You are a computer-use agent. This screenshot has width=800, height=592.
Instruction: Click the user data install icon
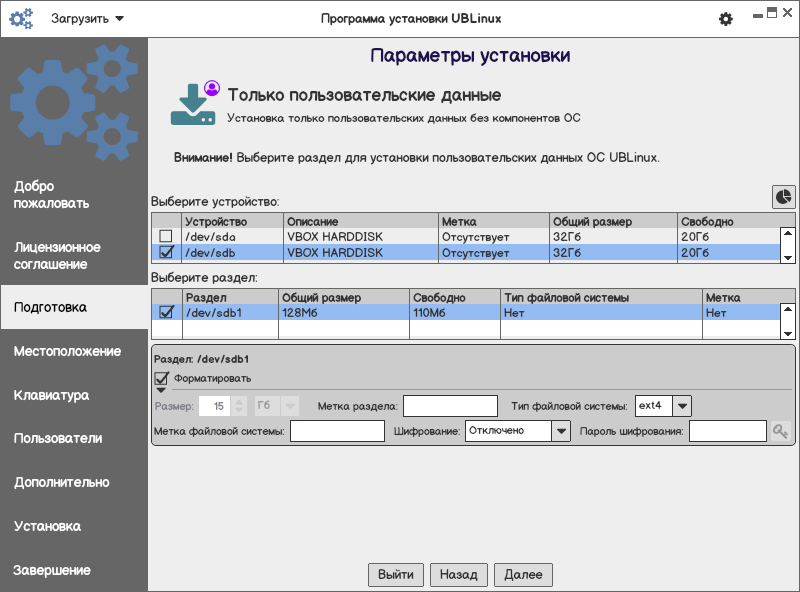click(195, 104)
